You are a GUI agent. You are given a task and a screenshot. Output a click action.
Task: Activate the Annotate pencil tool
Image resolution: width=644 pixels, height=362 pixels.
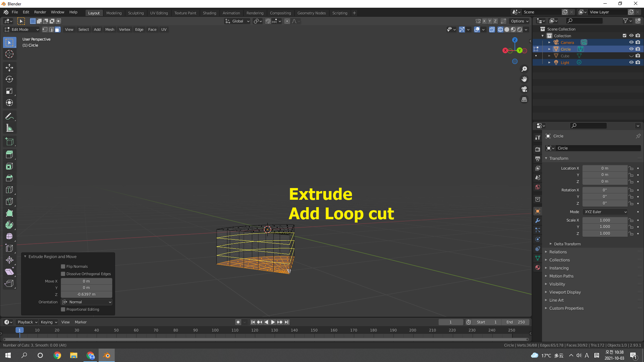pyautogui.click(x=9, y=116)
